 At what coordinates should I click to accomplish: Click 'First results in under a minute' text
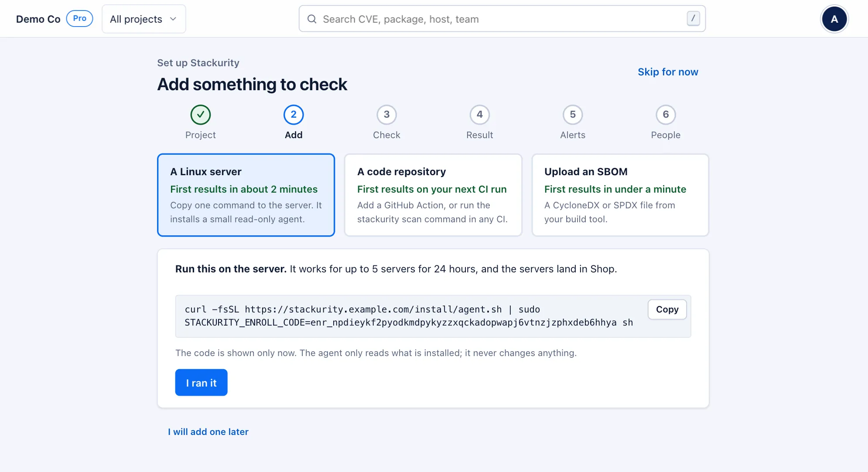pyautogui.click(x=615, y=189)
